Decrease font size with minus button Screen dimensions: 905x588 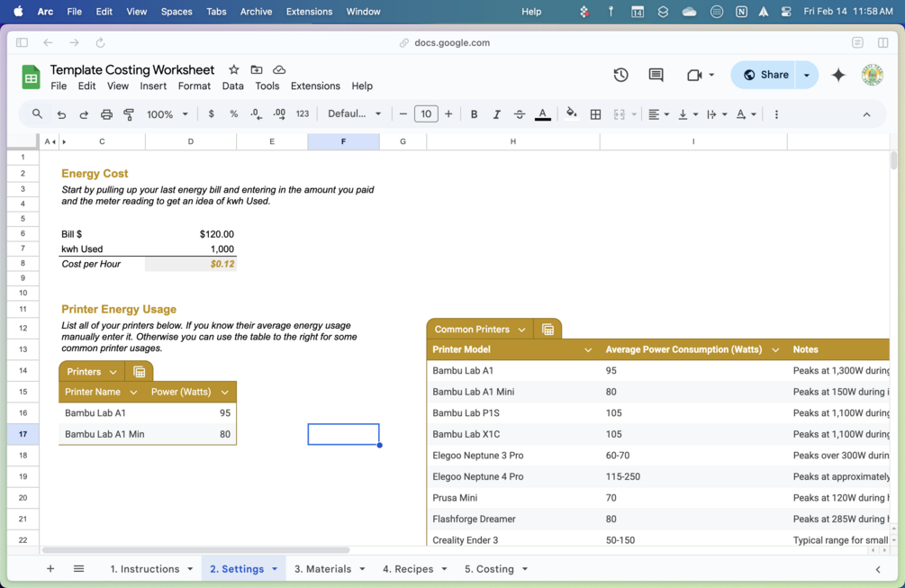[403, 114]
